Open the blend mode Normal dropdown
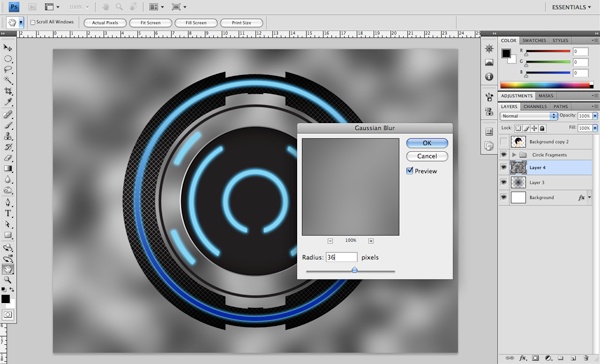Viewport: 600px width, 364px height. pyautogui.click(x=528, y=116)
